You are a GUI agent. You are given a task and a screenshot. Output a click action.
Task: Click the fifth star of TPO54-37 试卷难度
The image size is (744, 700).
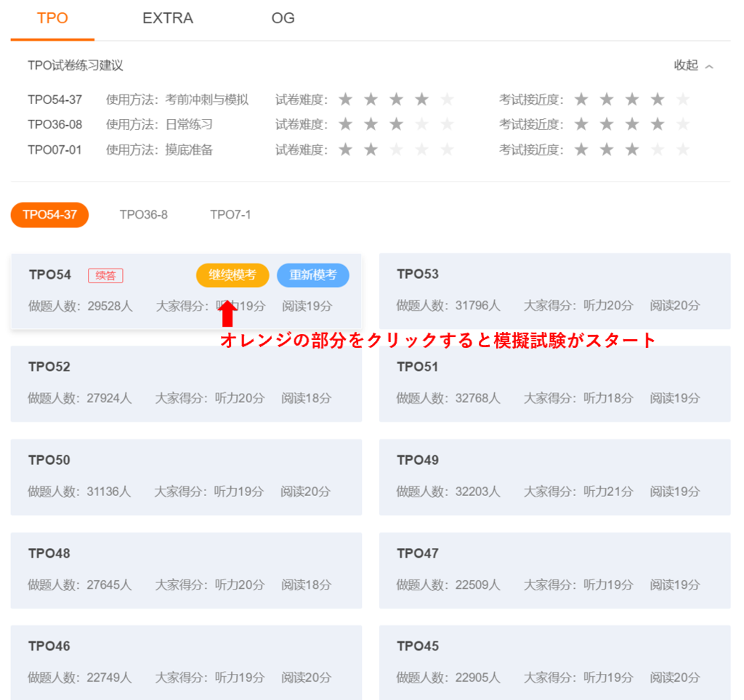click(445, 99)
